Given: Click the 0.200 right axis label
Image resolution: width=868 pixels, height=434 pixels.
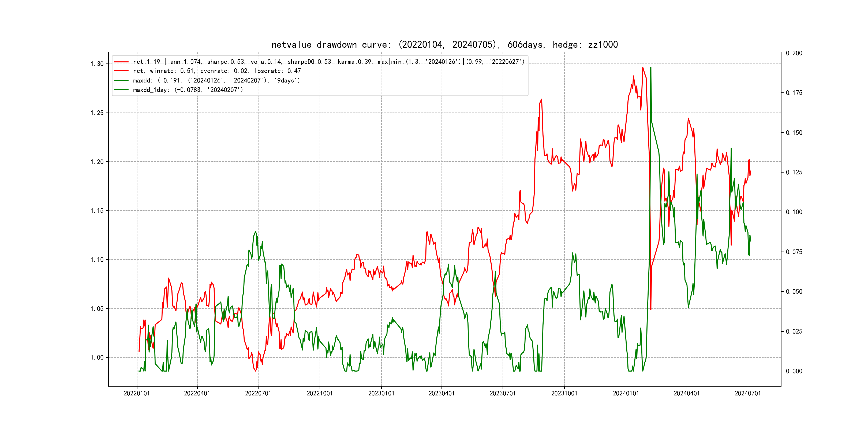Looking at the screenshot, I should click(794, 53).
